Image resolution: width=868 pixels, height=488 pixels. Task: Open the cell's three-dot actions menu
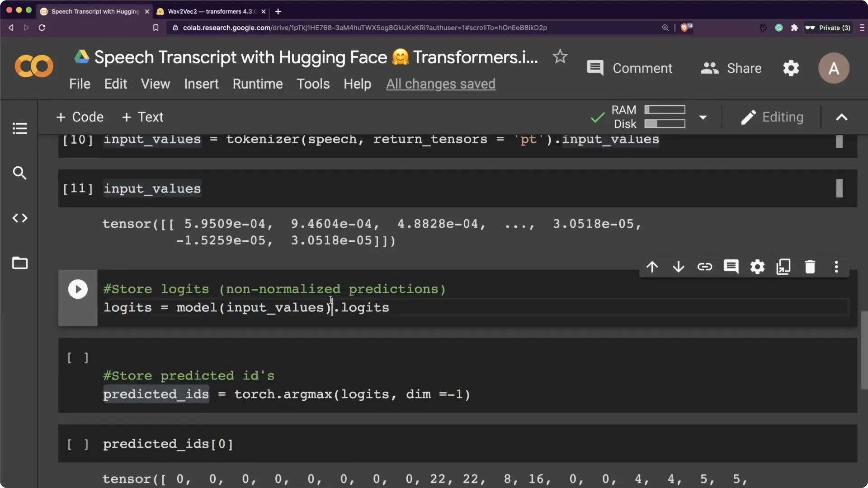click(x=836, y=267)
